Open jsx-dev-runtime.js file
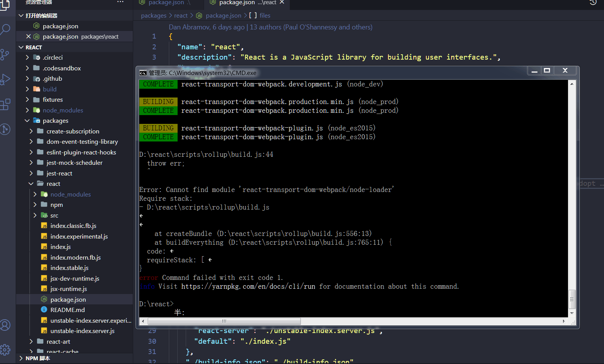 tap(74, 278)
